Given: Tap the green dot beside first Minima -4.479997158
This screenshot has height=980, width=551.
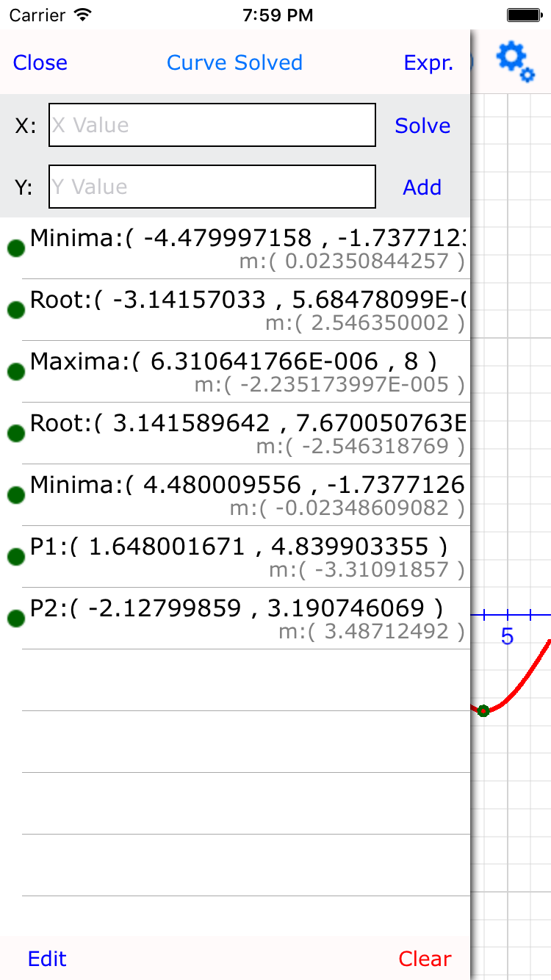Looking at the screenshot, I should click(15, 248).
